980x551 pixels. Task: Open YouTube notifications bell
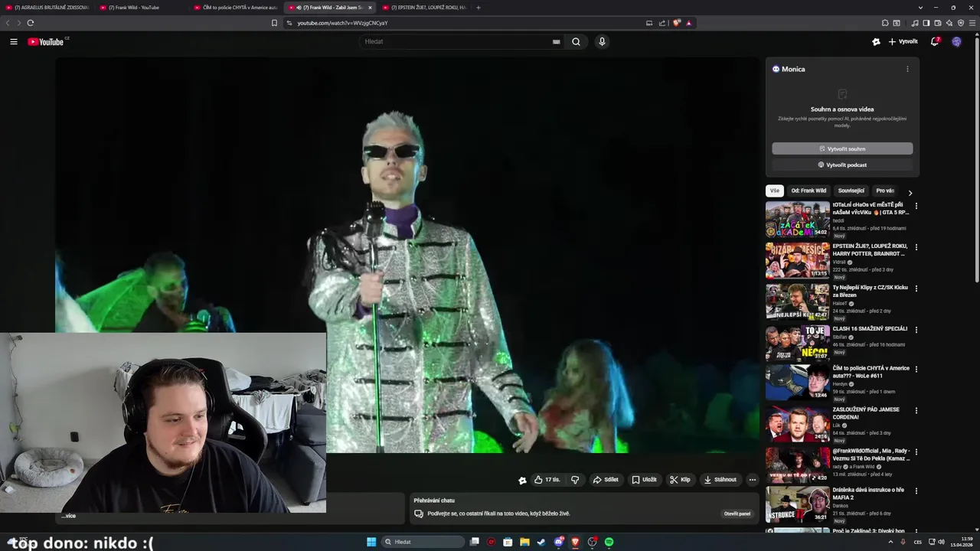pyautogui.click(x=935, y=41)
